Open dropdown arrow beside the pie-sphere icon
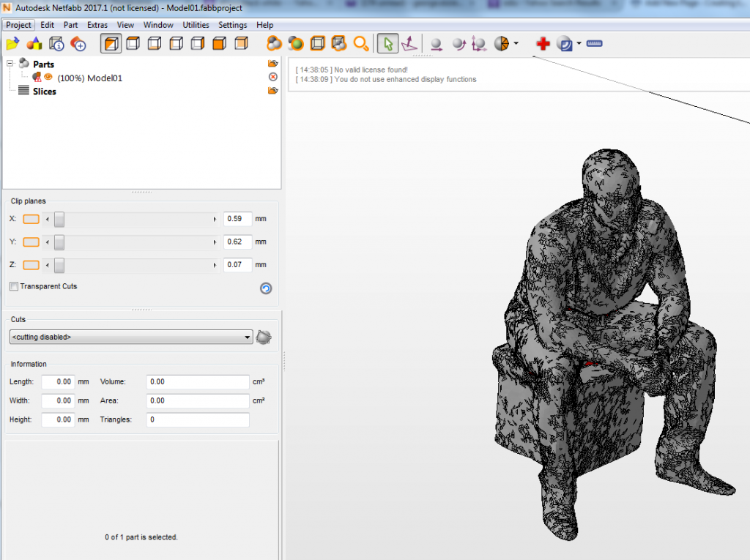Screen dimensions: 750x560 click(516, 44)
